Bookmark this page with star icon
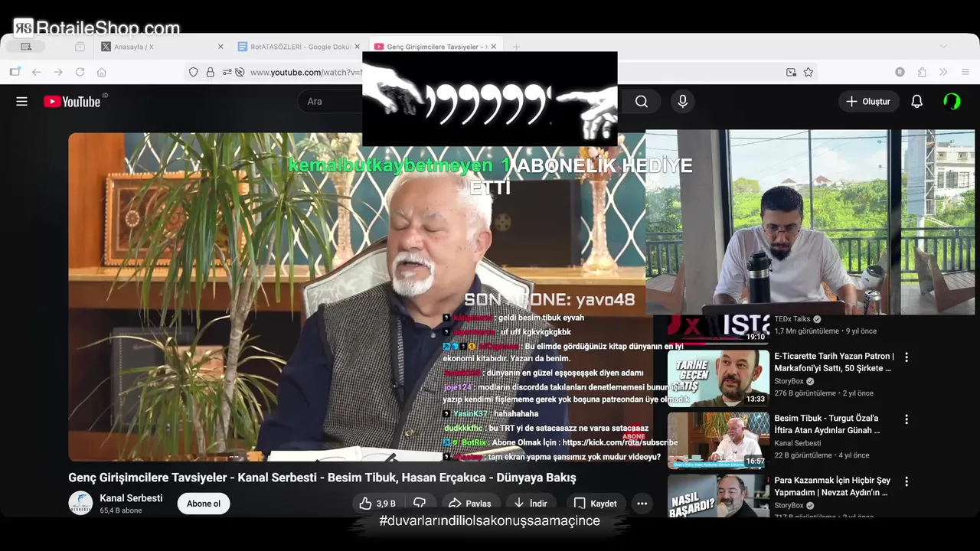Image resolution: width=980 pixels, height=551 pixels. 808,72
